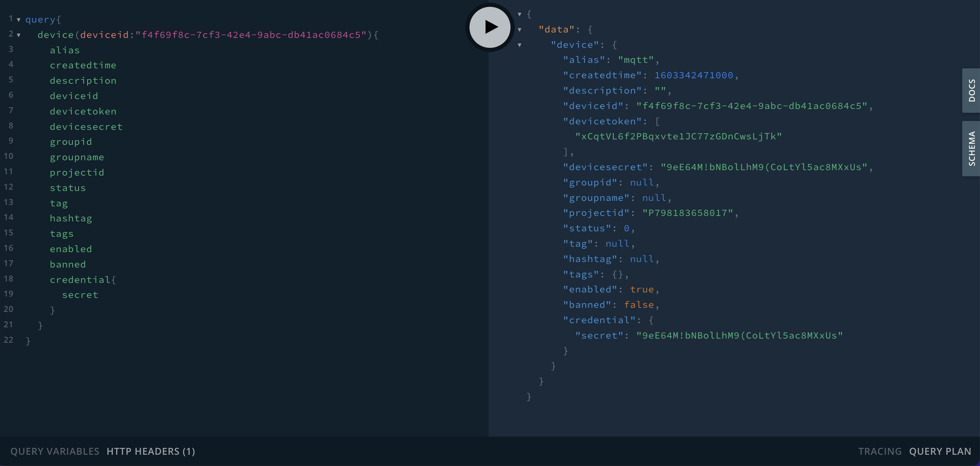980x466 pixels.
Task: Click the banned field on line 17
Action: (68, 264)
